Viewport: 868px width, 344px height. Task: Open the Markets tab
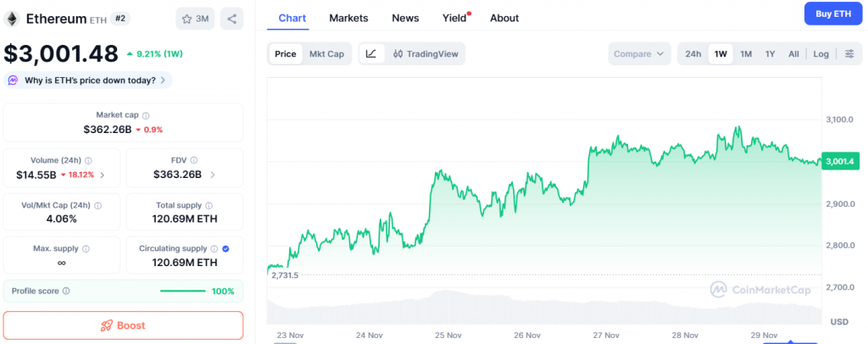click(348, 18)
